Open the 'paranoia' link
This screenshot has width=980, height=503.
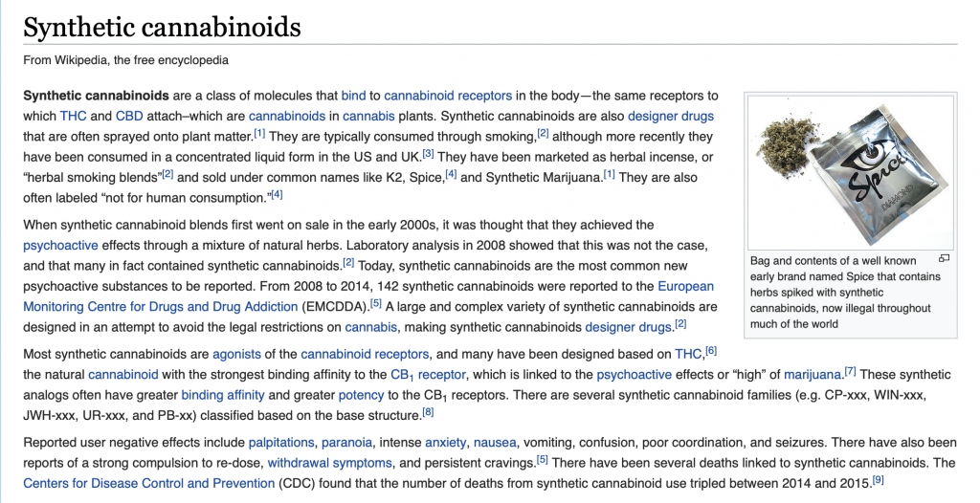tap(346, 443)
